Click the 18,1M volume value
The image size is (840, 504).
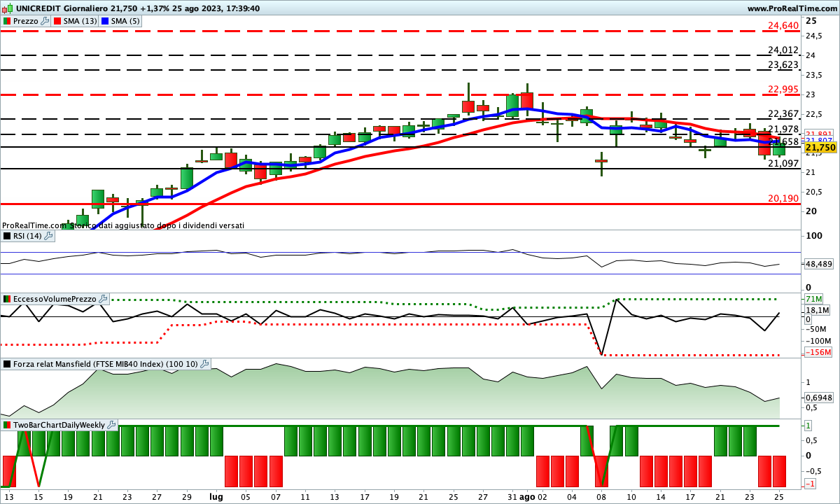point(817,310)
